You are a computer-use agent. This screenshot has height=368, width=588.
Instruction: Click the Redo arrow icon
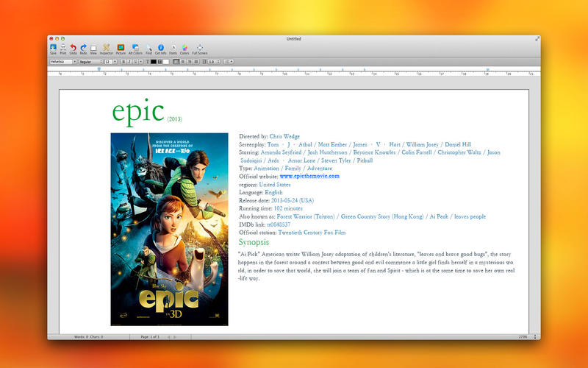click(x=83, y=49)
